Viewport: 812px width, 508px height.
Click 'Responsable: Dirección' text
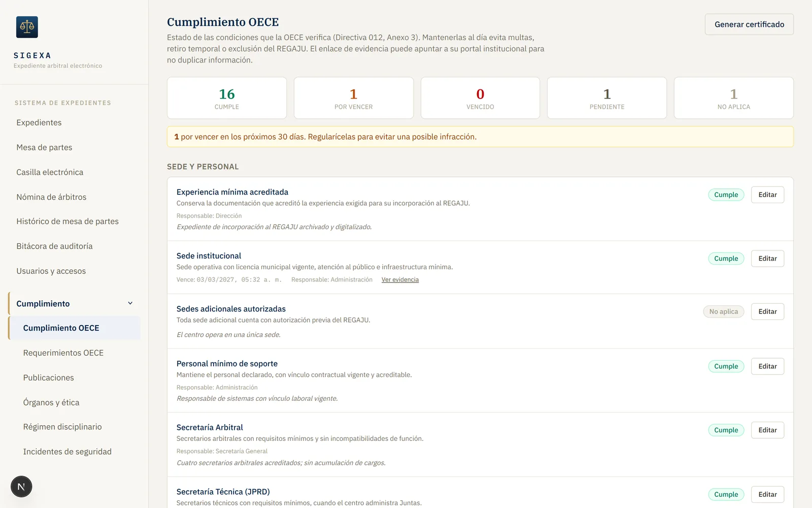click(209, 216)
